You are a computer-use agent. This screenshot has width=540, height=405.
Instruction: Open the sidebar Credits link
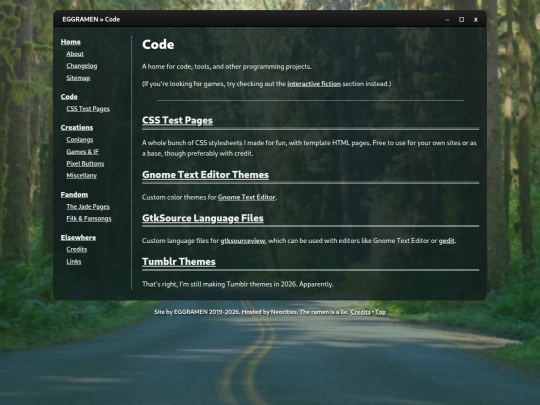(x=76, y=249)
